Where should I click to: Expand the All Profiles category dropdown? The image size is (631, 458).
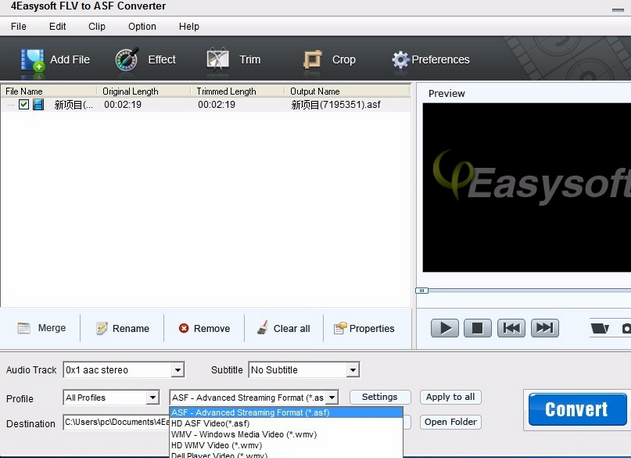152,398
